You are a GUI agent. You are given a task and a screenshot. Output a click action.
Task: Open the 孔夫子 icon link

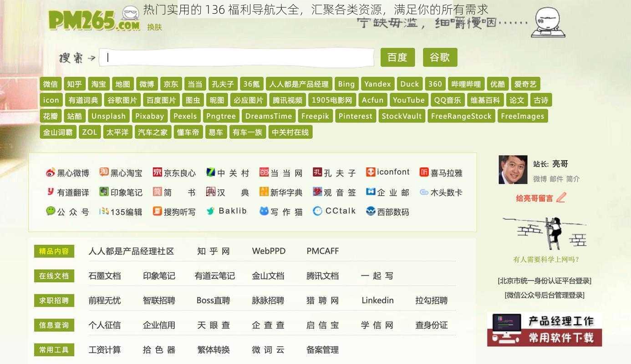[334, 173]
